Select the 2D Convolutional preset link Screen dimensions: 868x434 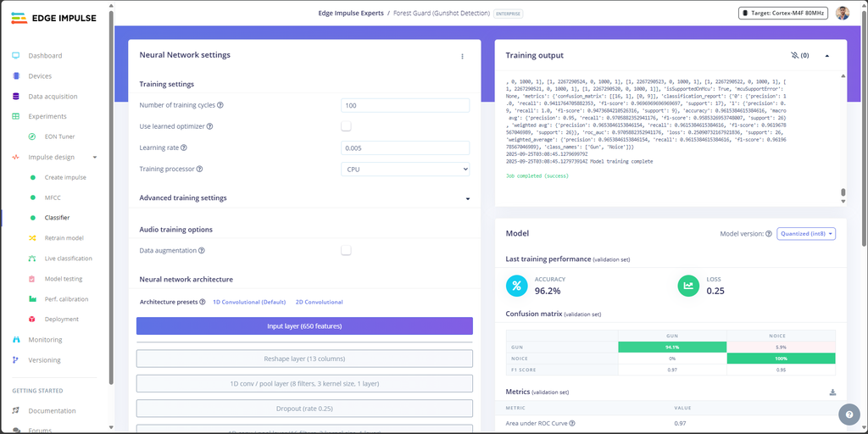point(319,303)
